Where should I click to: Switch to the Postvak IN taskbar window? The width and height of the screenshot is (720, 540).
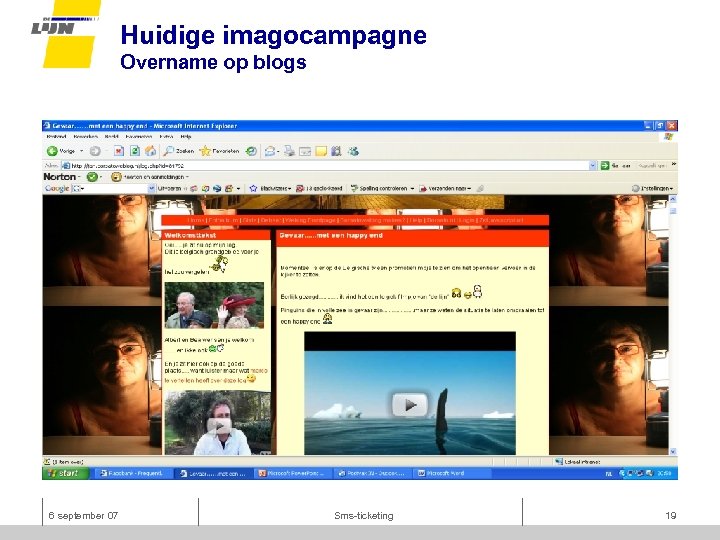(373, 473)
